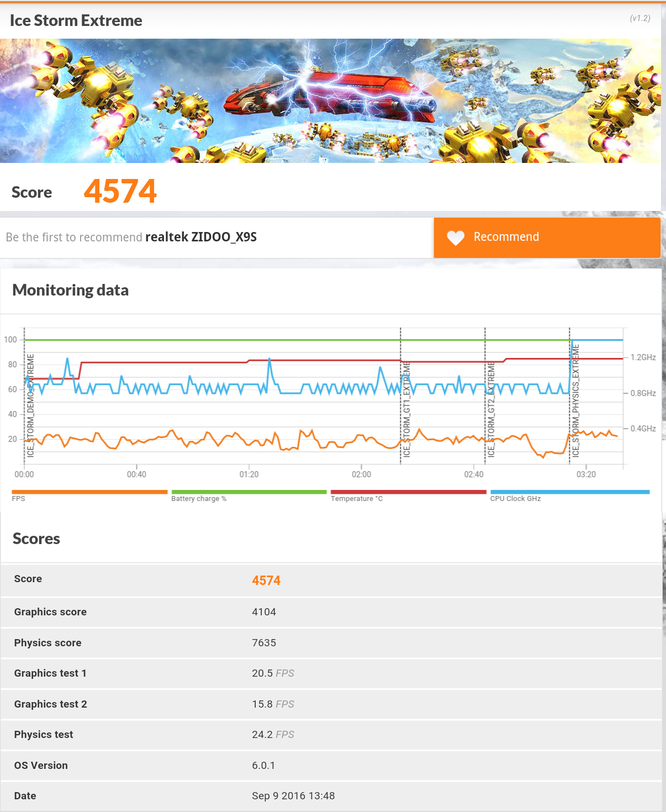Click the Date value Sep 9 2016 13:48
The width and height of the screenshot is (666, 812).
click(x=293, y=796)
